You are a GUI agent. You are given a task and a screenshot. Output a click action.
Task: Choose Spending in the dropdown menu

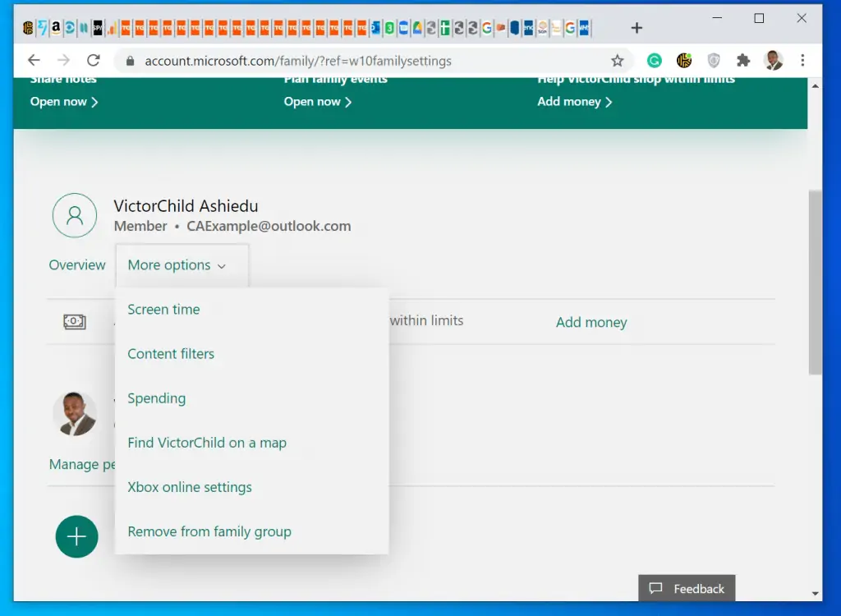coord(156,398)
